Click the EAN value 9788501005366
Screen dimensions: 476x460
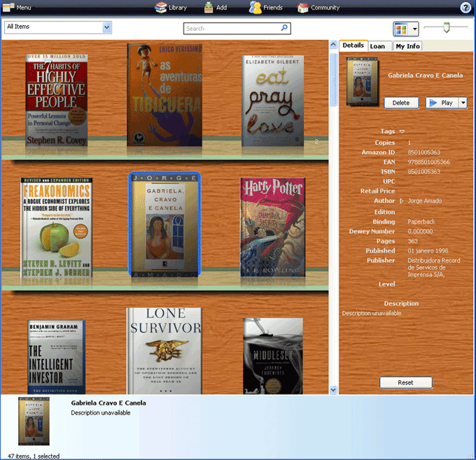(x=428, y=162)
